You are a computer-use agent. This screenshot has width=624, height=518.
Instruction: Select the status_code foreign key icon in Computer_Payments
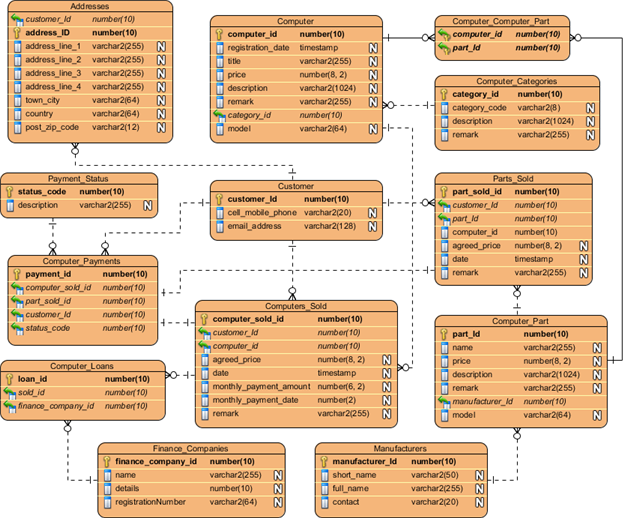pyautogui.click(x=17, y=328)
